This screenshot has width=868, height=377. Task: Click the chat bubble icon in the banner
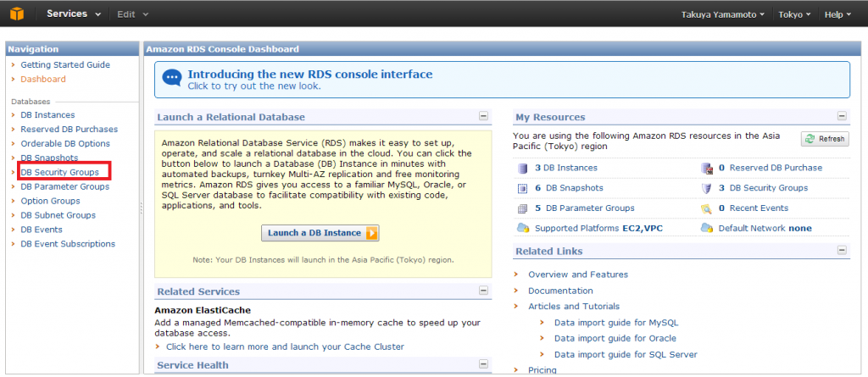[171, 79]
